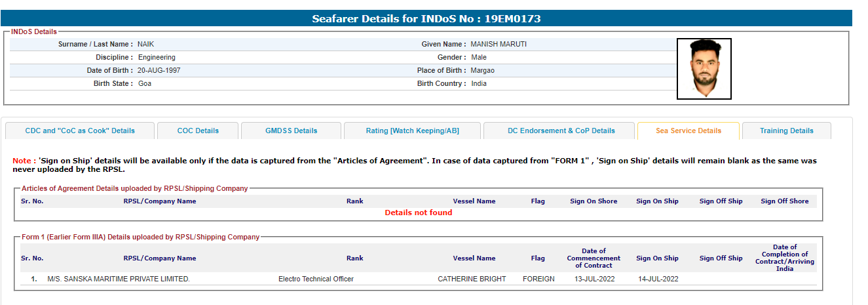
Task: Click the Sign On Shore column header
Action: (x=594, y=201)
